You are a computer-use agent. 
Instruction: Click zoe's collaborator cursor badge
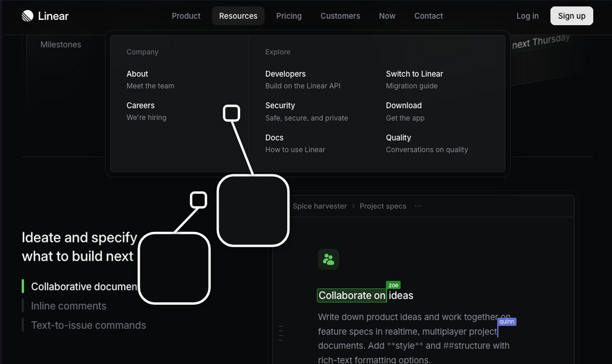click(x=393, y=285)
